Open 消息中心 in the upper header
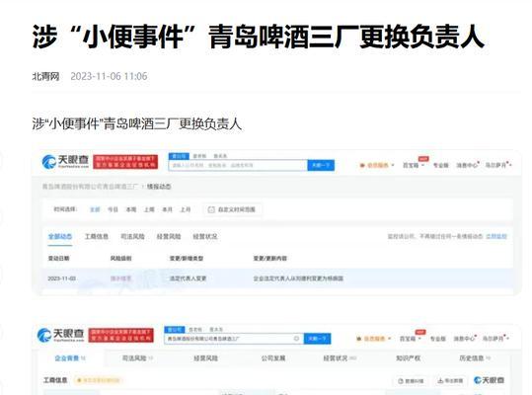Image resolution: width=532 pixels, height=395 pixels. [468, 165]
